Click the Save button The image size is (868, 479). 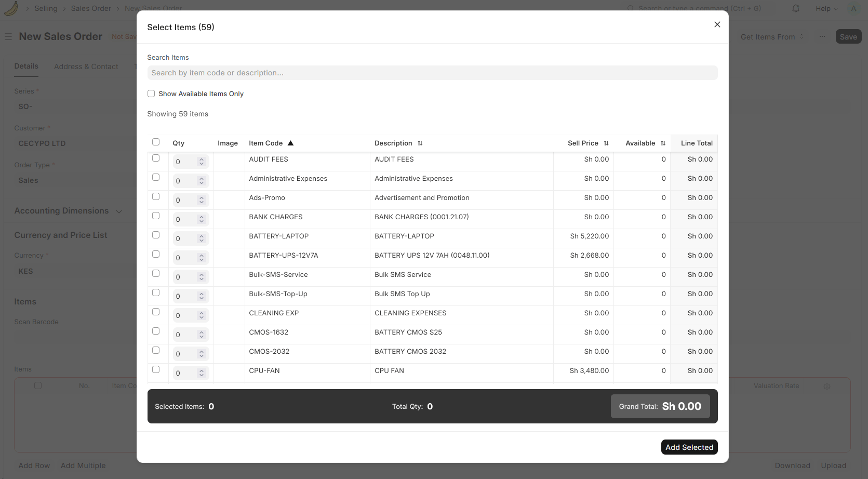point(848,37)
